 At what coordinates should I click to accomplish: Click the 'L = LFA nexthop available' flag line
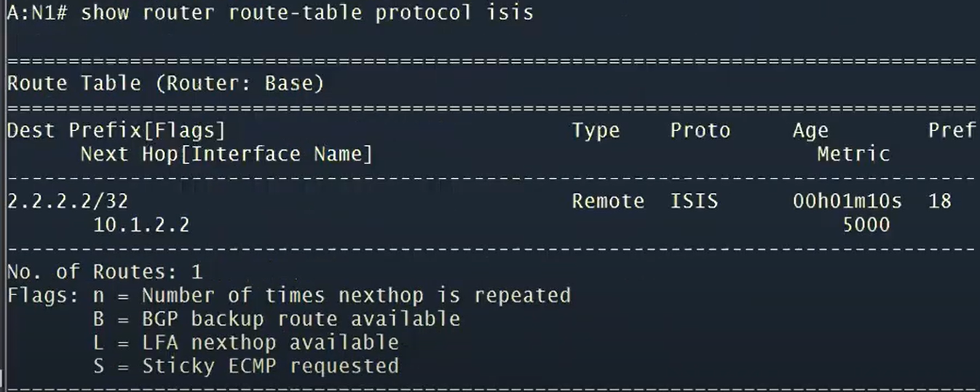tap(246, 342)
